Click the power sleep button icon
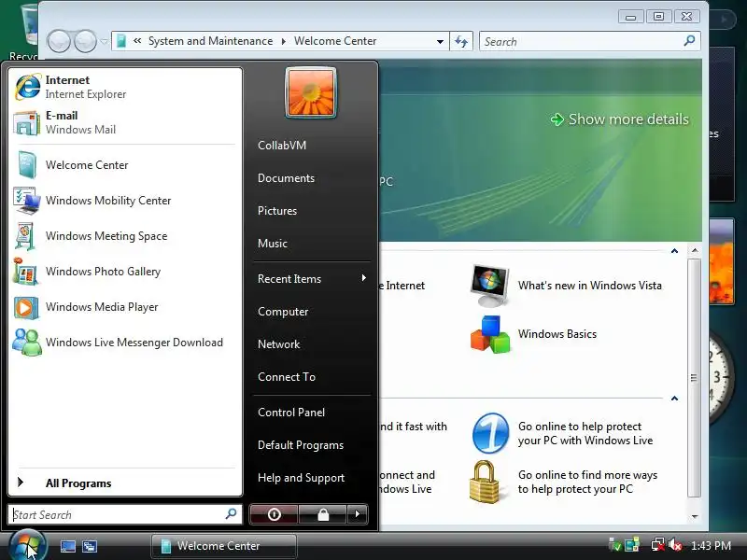 (x=274, y=514)
